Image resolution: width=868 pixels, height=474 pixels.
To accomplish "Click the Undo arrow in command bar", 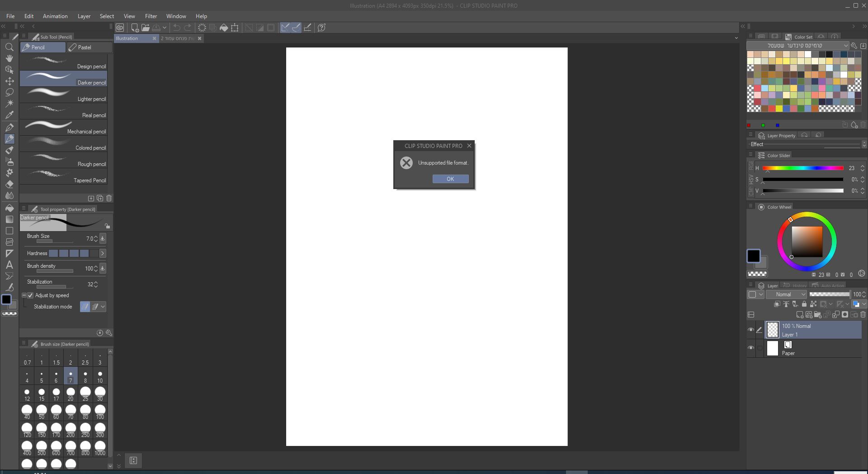I will tap(177, 28).
